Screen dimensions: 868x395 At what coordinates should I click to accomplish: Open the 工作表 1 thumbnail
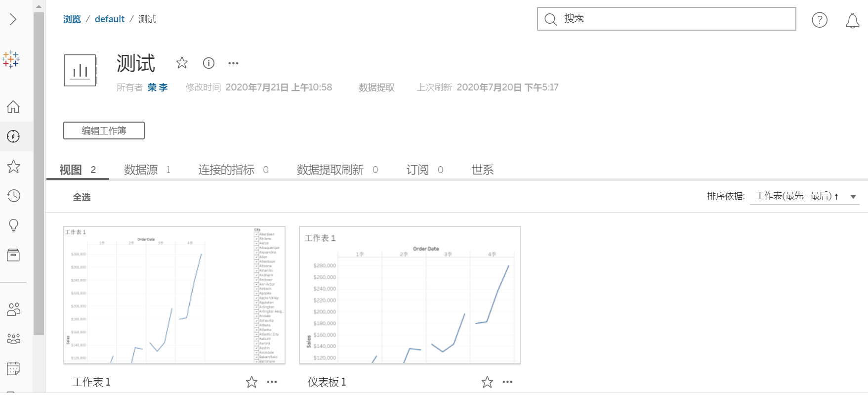pos(174,295)
